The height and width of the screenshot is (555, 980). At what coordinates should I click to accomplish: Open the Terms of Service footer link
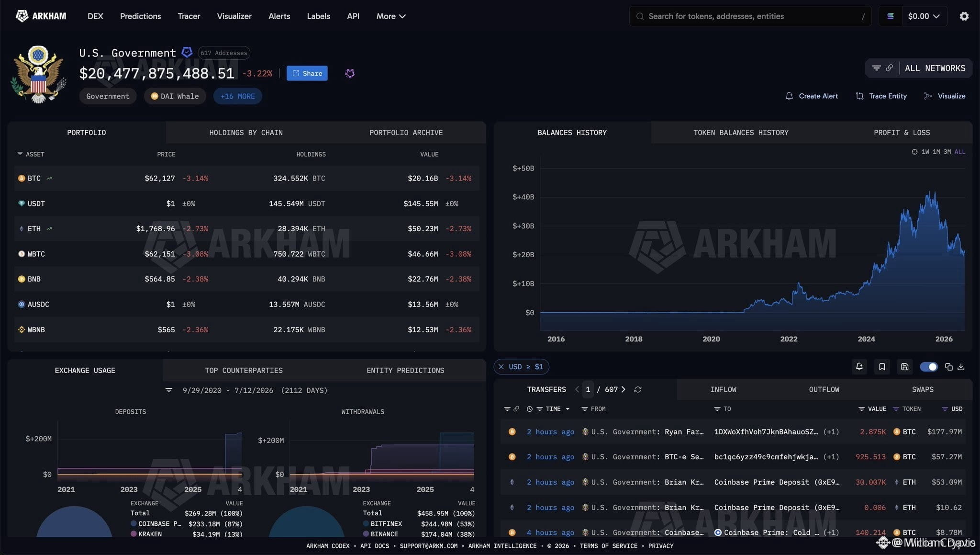[608, 546]
